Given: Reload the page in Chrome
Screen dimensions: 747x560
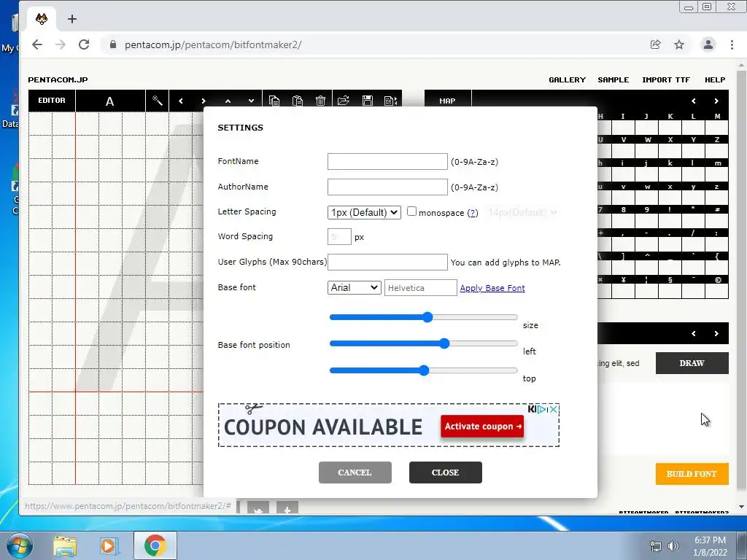Looking at the screenshot, I should 84,44.
